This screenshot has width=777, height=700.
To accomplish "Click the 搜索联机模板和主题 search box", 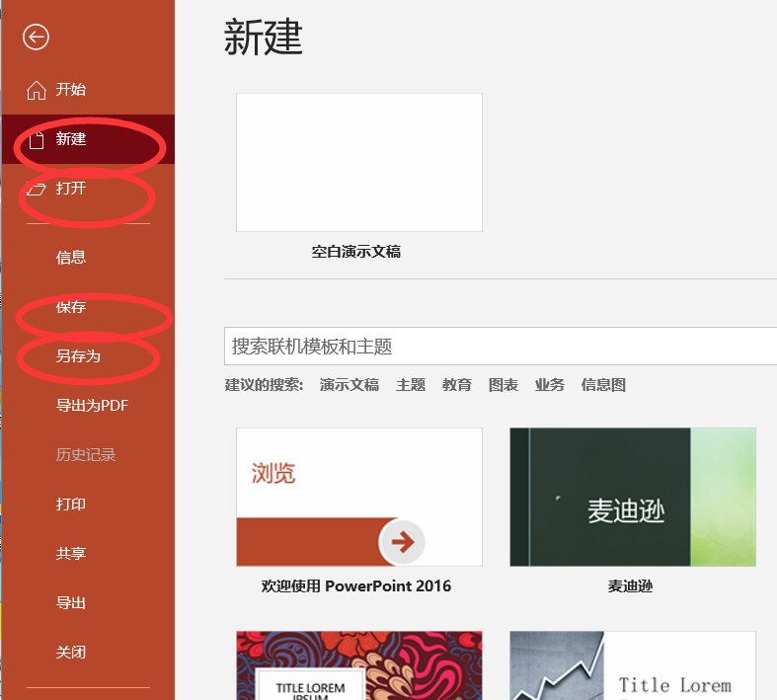I will (x=501, y=347).
